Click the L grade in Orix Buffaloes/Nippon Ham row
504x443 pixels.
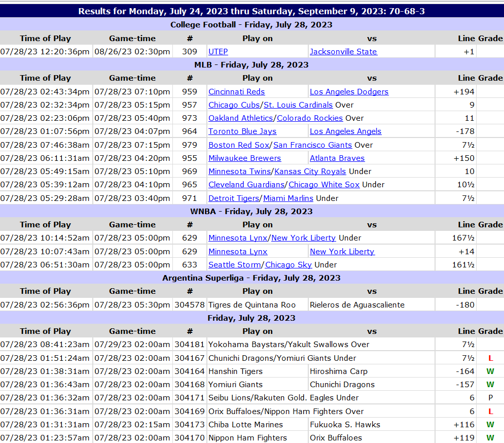490,412
